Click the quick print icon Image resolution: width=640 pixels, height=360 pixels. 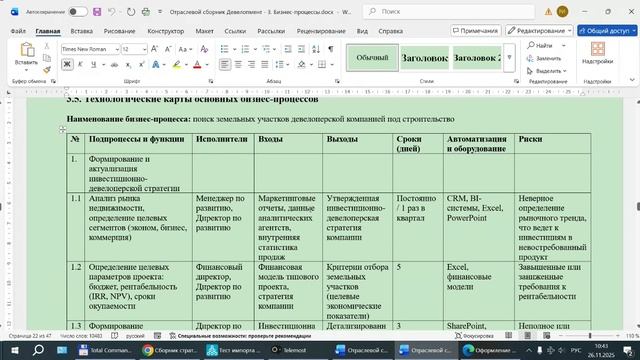146,12
